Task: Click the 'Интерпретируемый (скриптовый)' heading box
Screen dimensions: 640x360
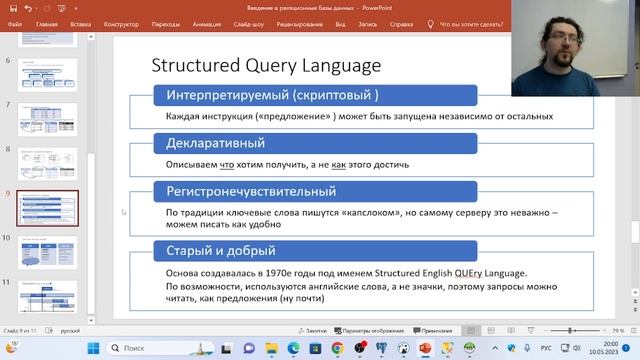Action: [x=315, y=95]
